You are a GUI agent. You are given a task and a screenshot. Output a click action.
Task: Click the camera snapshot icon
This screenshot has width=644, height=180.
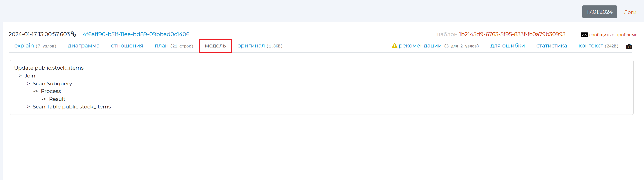coord(629,47)
